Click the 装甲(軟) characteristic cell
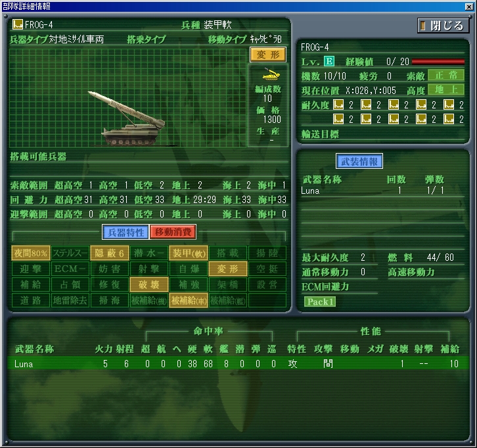This screenshot has height=448, width=477. coord(189,253)
